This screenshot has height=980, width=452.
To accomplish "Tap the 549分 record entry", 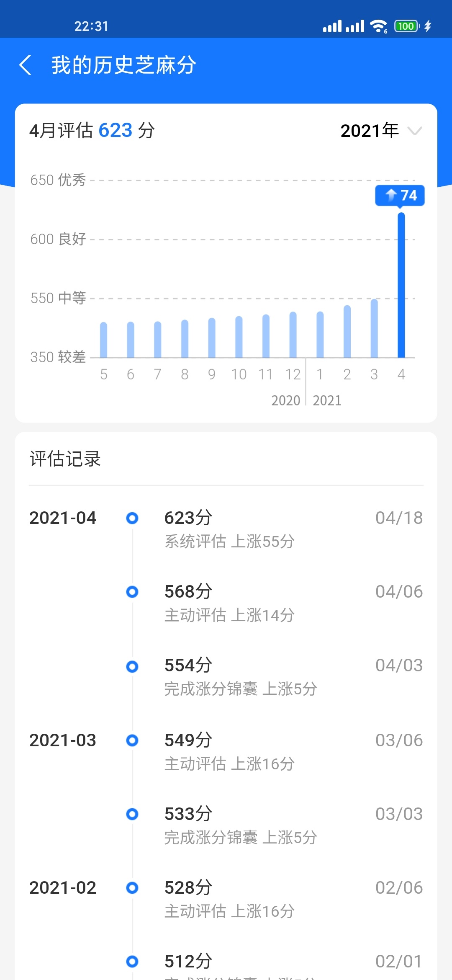I will 226,752.
